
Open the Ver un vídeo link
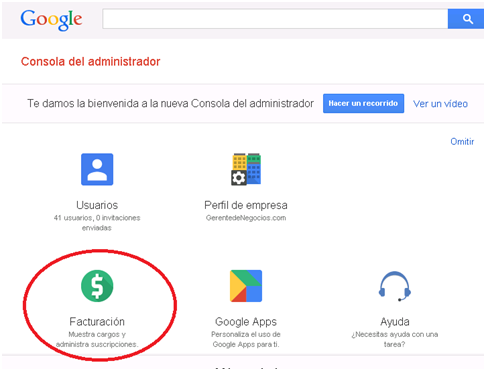pos(440,104)
